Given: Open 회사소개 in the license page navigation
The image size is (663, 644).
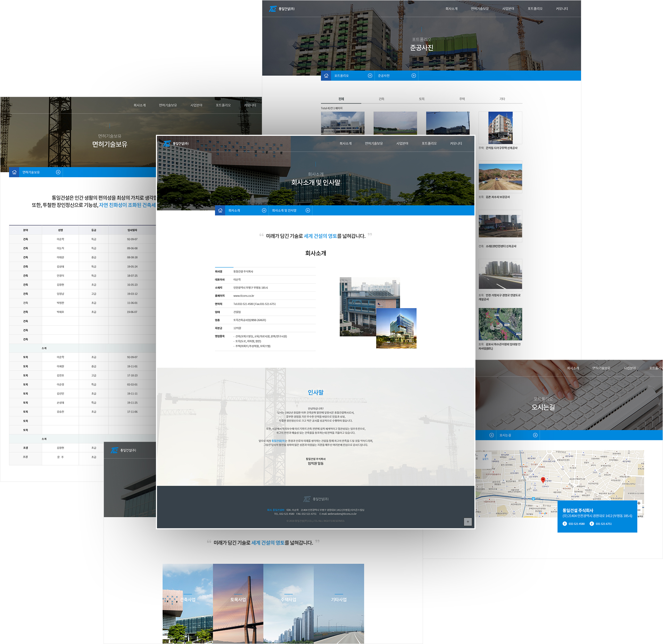Looking at the screenshot, I should [140, 105].
